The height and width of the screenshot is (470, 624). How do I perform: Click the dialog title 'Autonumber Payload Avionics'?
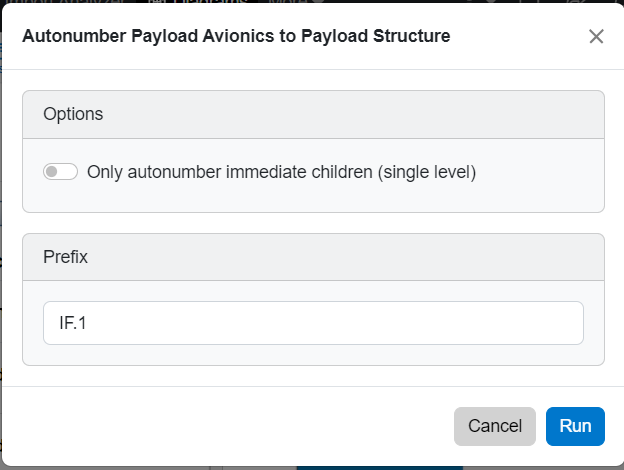tap(236, 37)
